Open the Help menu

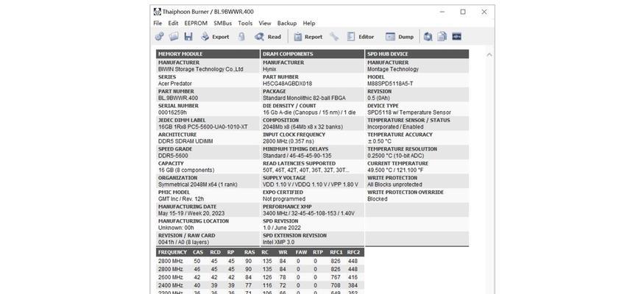point(309,24)
